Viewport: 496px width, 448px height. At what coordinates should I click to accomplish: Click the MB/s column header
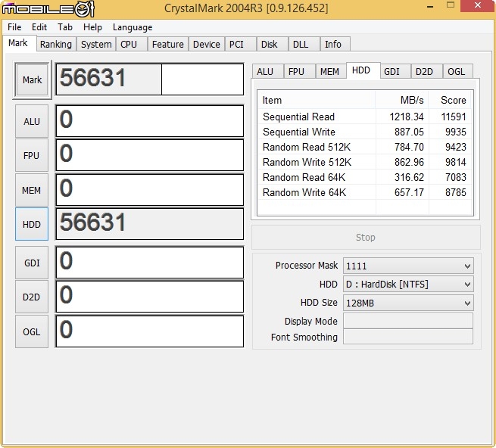pyautogui.click(x=402, y=100)
